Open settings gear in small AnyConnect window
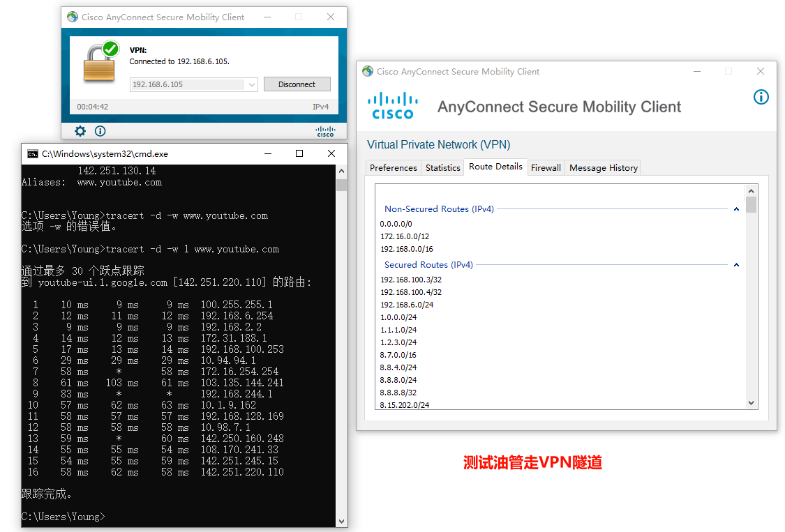 tap(80, 131)
